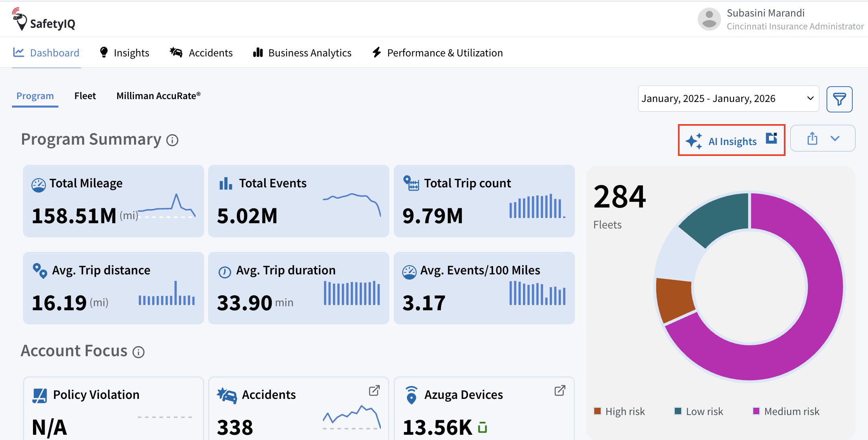
Task: Open the Milliman AccuRate tab
Action: 158,96
